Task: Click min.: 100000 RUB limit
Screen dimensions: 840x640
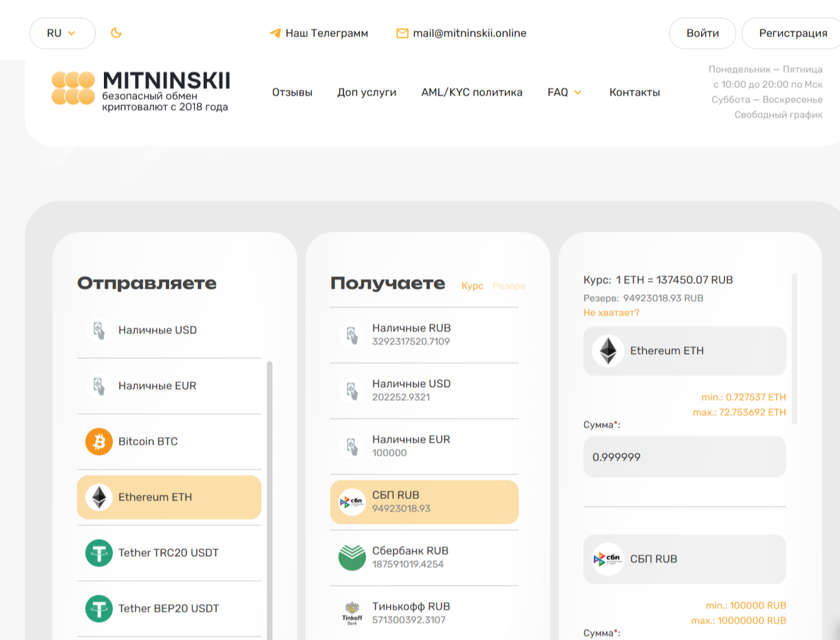Action: 746,606
